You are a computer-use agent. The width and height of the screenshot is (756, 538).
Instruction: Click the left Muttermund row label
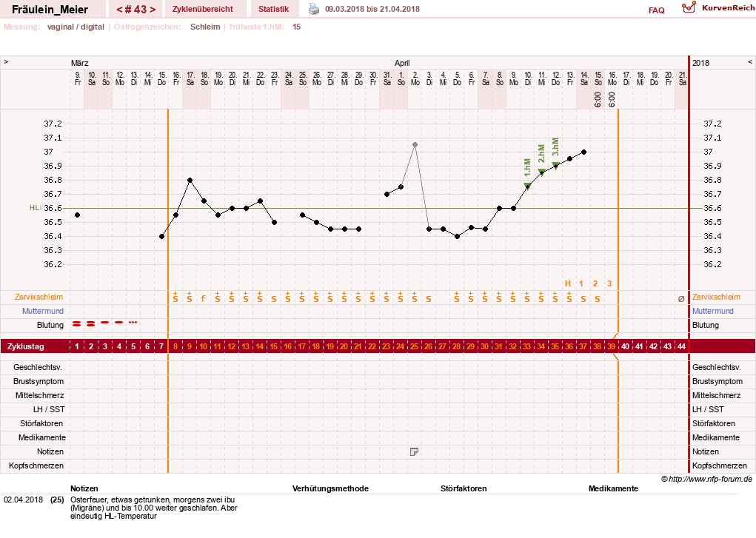pyautogui.click(x=42, y=311)
